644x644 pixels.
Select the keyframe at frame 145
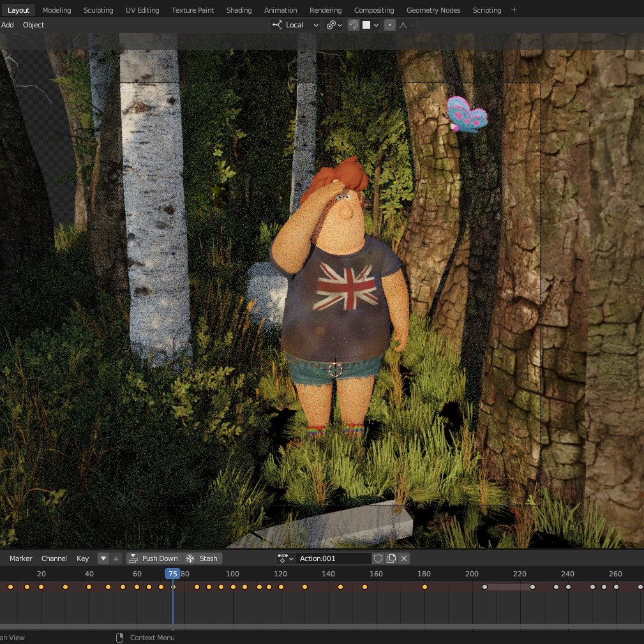[x=340, y=587]
